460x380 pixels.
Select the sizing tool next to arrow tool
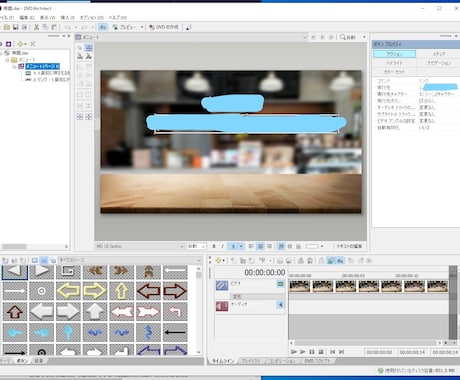click(89, 48)
